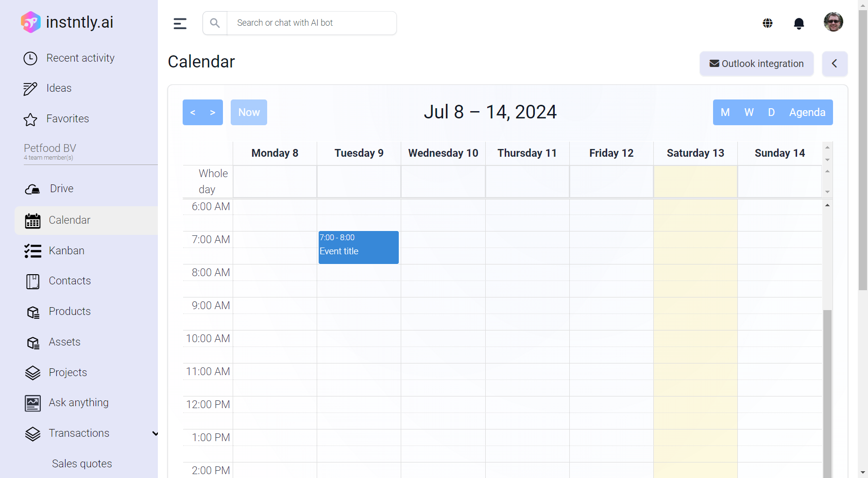Open Contacts from the sidebar icon

pyautogui.click(x=33, y=281)
